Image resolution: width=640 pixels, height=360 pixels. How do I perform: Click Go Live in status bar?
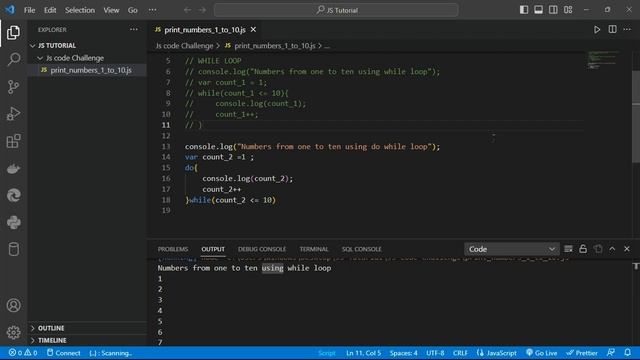542,353
